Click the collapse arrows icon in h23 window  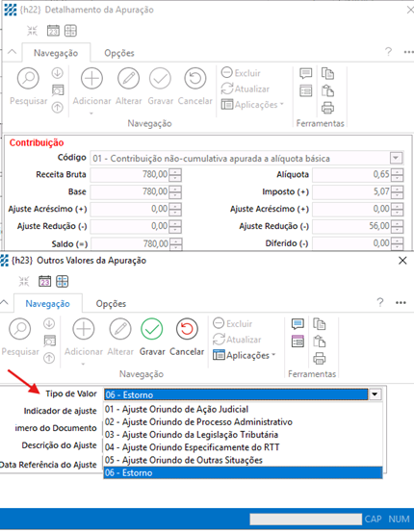[x=24, y=281]
